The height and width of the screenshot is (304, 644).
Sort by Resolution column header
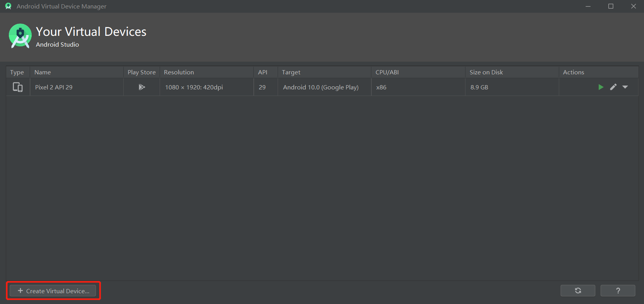[207, 72]
